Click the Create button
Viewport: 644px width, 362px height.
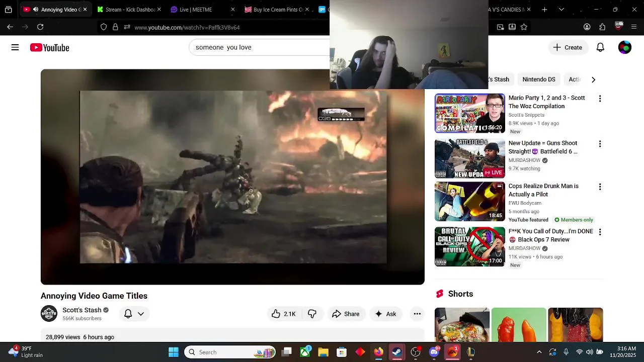click(568, 47)
